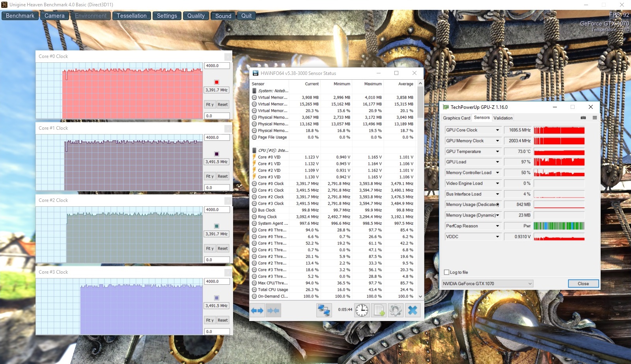Open the GPU Core Clock sensor dropdown

click(x=497, y=130)
